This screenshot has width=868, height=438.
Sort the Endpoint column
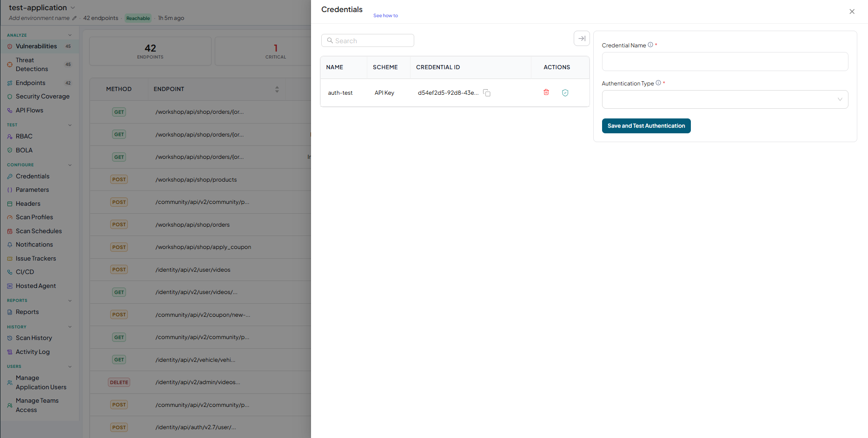click(277, 89)
